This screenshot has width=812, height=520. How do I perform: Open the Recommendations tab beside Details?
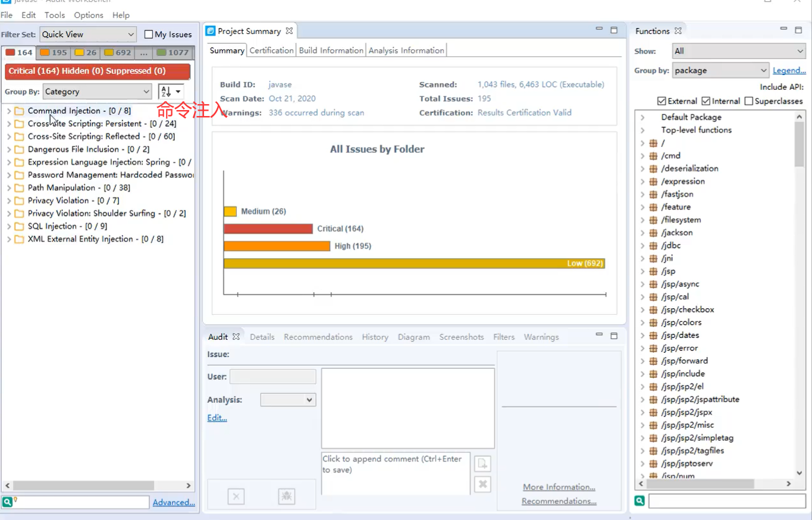coord(318,337)
